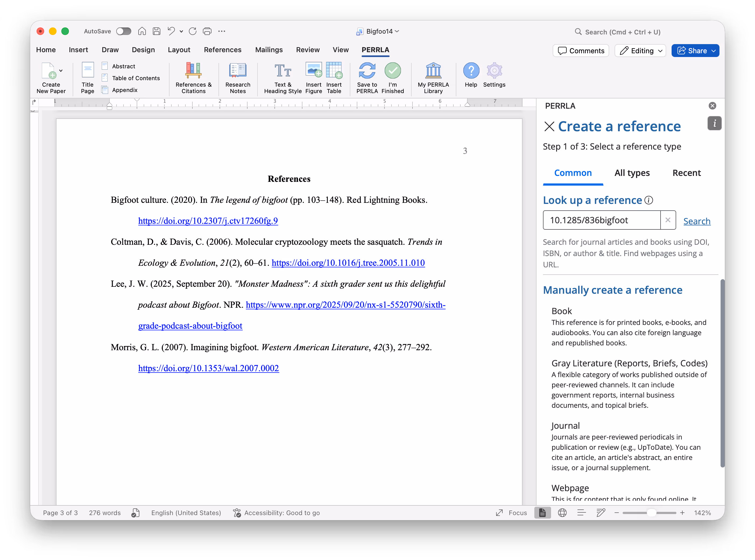
Task: Switch to the PERRLA ribbon tab
Action: 375,49
